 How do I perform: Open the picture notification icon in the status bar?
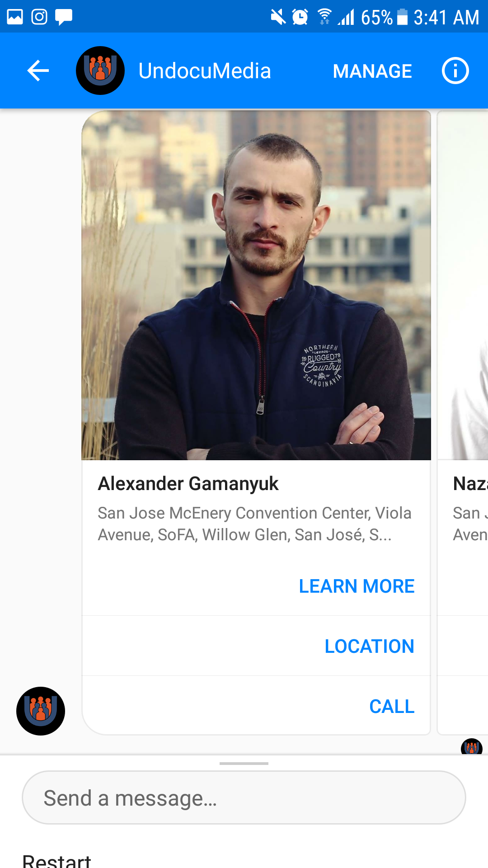(15, 17)
